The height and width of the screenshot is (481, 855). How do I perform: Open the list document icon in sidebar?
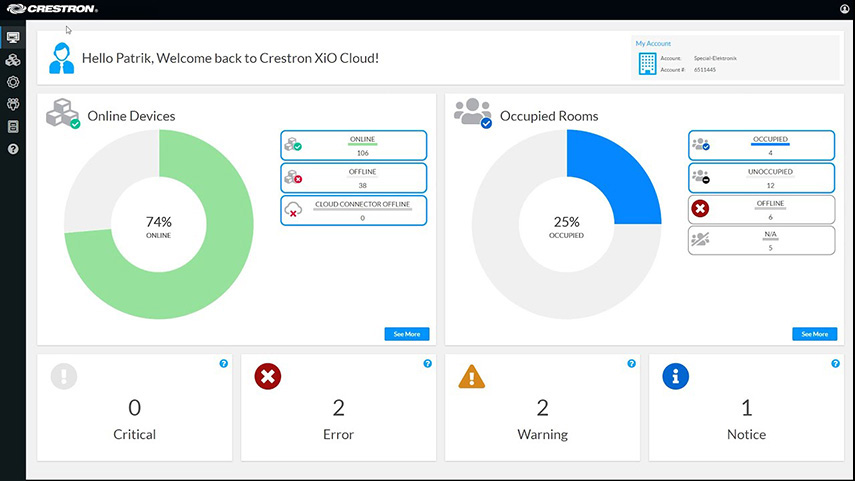(13, 127)
